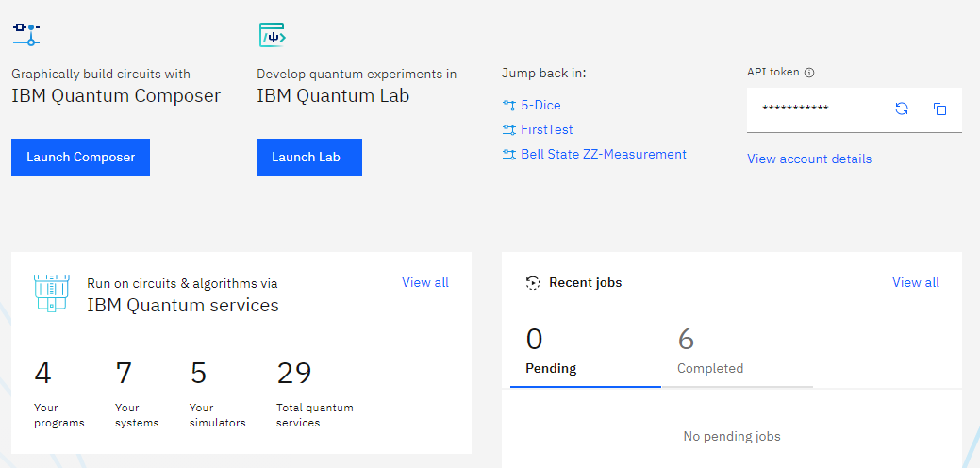Click the API token info icon
Viewport: 980px width, 468px height.
(809, 73)
